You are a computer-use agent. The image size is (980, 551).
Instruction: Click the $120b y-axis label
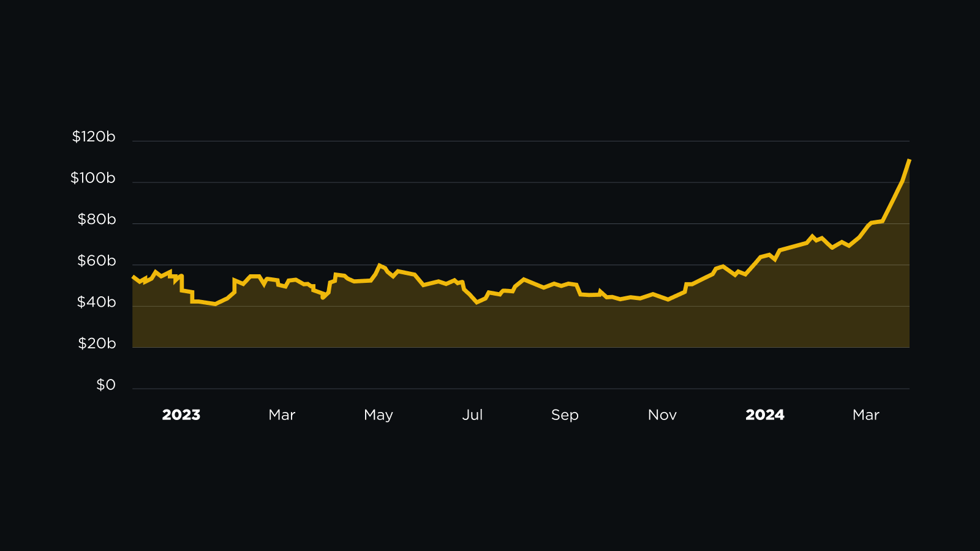[x=93, y=137]
